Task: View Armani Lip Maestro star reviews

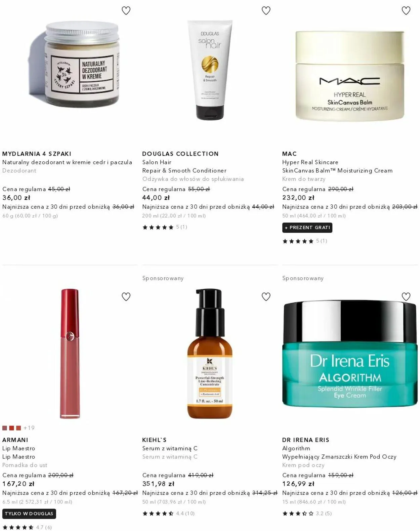Action: click(x=27, y=527)
